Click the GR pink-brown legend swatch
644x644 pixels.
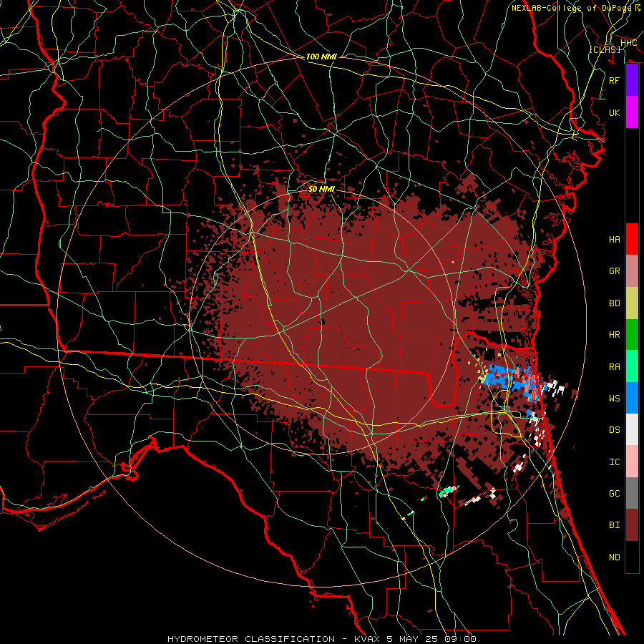[632, 271]
